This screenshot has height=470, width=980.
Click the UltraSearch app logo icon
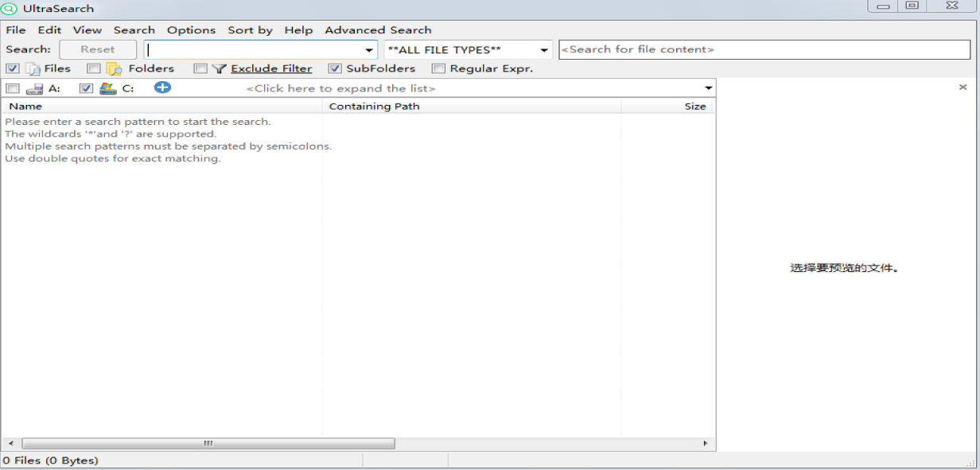10,9
